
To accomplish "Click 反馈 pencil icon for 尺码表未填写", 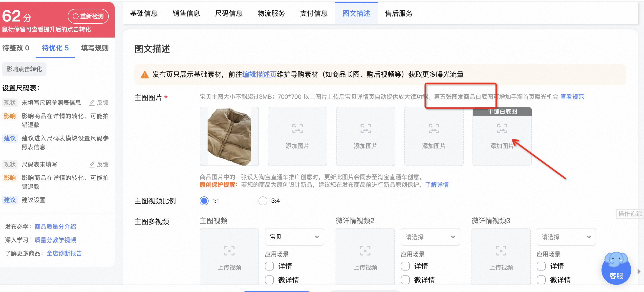I will pyautogui.click(x=92, y=165).
